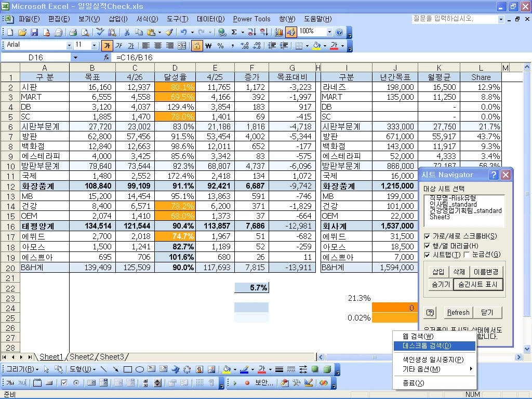Click the Format Painter brush icon
Image resolution: width=532 pixels, height=399 pixels.
click(x=169, y=32)
